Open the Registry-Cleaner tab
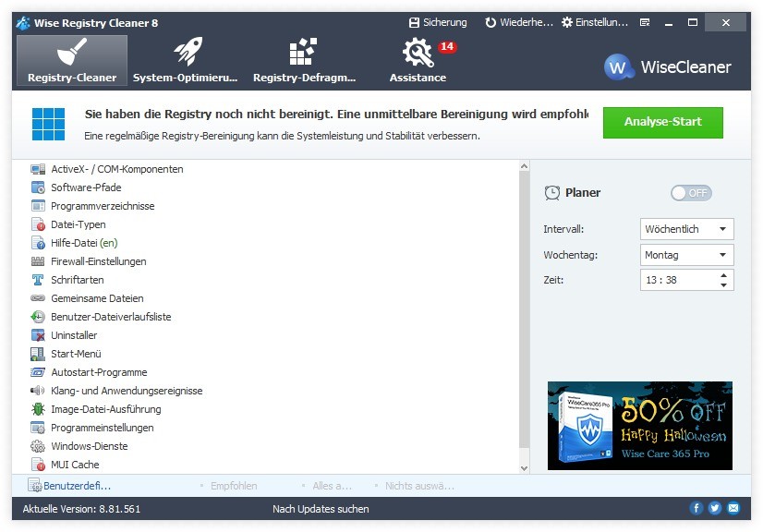 tap(72, 60)
